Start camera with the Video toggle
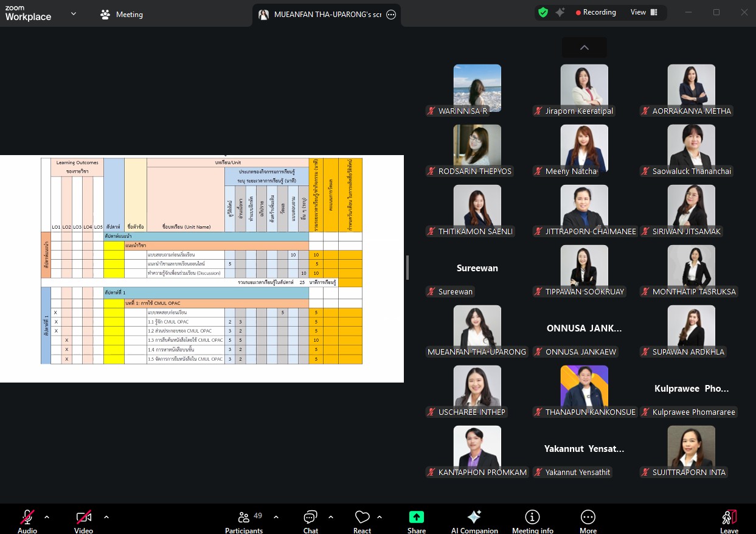Viewport: 756px width, 534px height. tap(83, 518)
